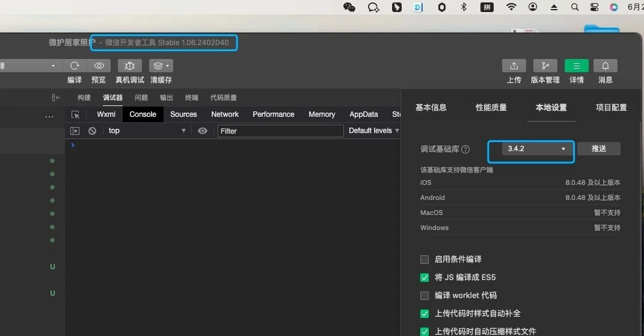Image resolution: width=644 pixels, height=336 pixels.
Task: Click the element inspector cursor icon
Action: tap(76, 115)
